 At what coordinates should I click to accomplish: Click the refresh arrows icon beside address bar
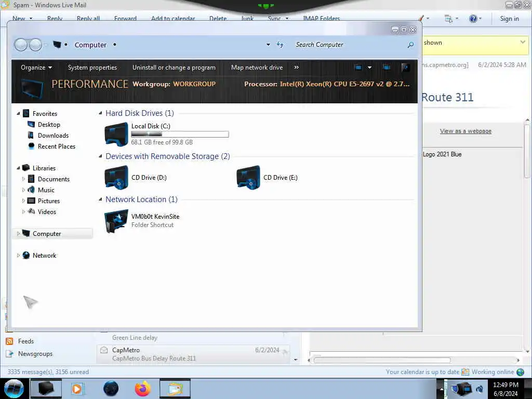tap(280, 45)
